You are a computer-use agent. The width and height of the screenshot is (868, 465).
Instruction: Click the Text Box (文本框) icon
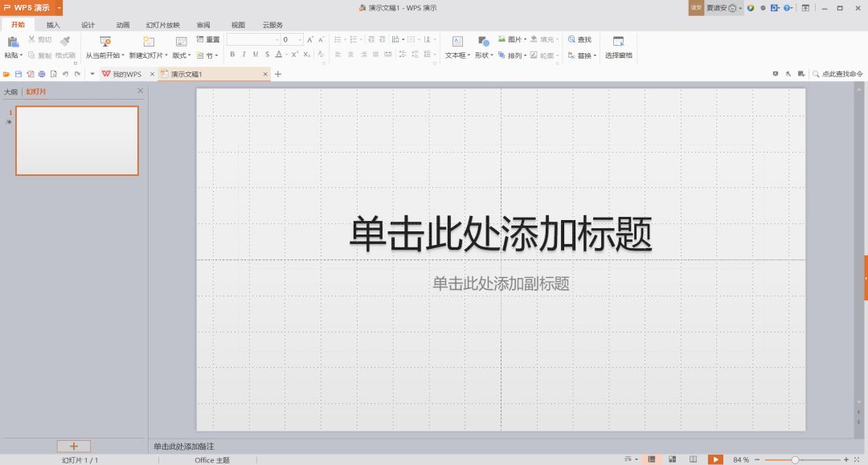457,41
